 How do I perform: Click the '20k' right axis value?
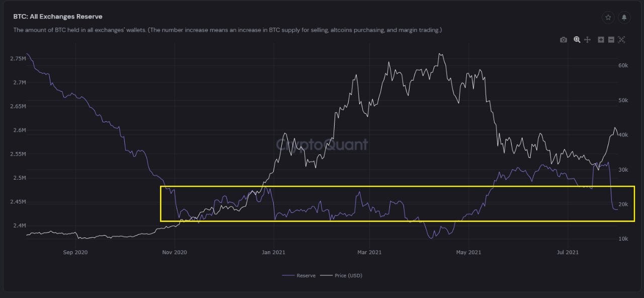coord(623,204)
